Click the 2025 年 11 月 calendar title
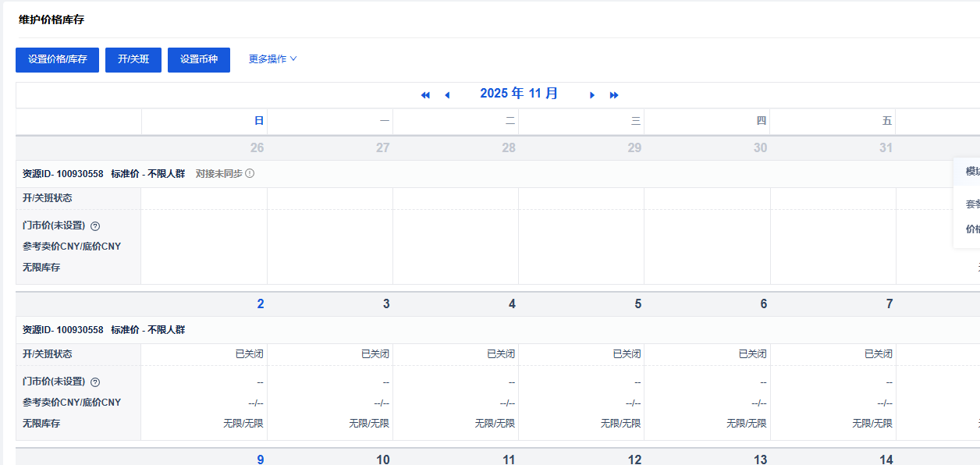 click(x=519, y=94)
